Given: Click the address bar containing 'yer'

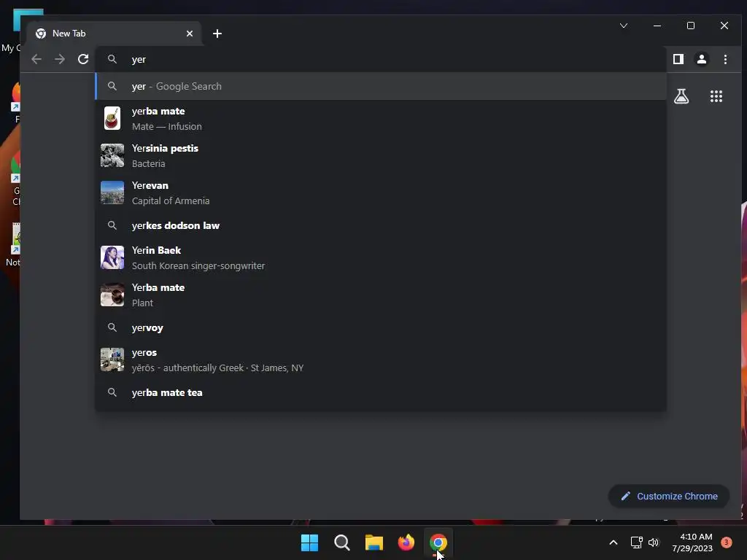Looking at the screenshot, I should coord(380,59).
